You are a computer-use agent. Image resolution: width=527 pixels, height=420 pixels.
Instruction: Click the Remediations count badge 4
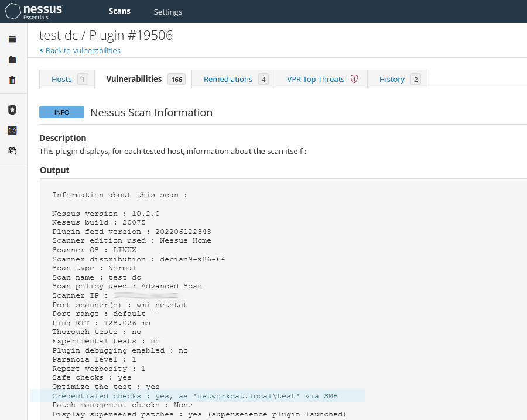pos(263,79)
